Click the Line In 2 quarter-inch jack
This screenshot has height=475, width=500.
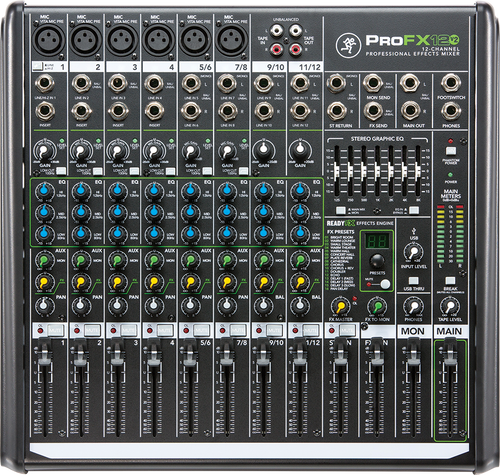pos(81,83)
